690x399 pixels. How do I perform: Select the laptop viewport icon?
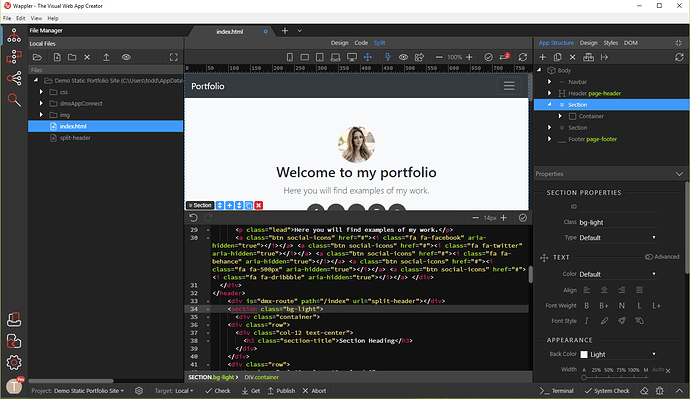click(x=335, y=57)
